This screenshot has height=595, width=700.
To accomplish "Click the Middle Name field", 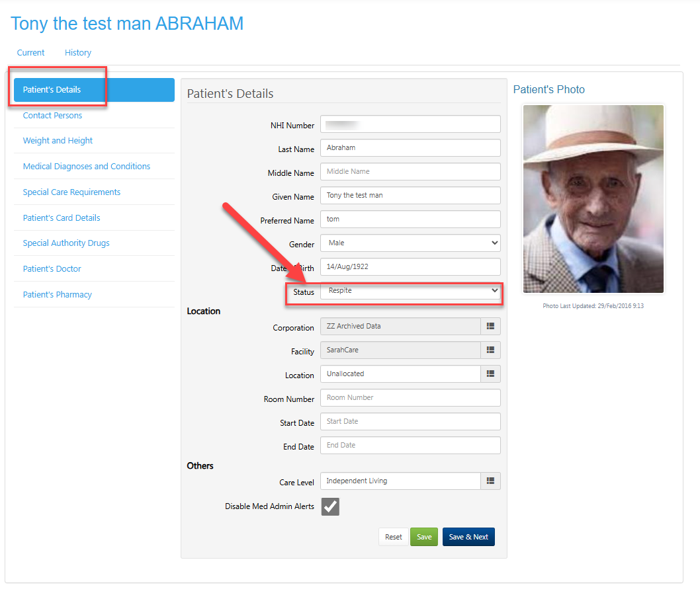I will tap(410, 172).
